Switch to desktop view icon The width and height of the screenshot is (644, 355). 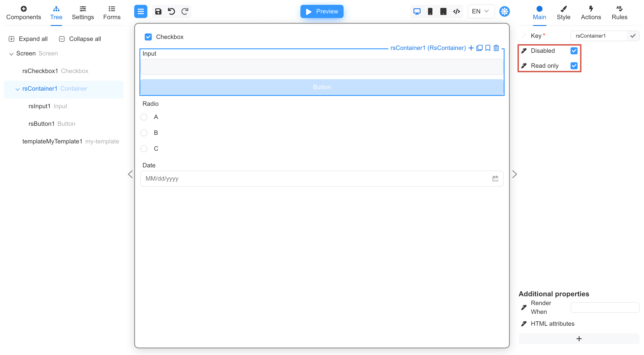click(417, 11)
